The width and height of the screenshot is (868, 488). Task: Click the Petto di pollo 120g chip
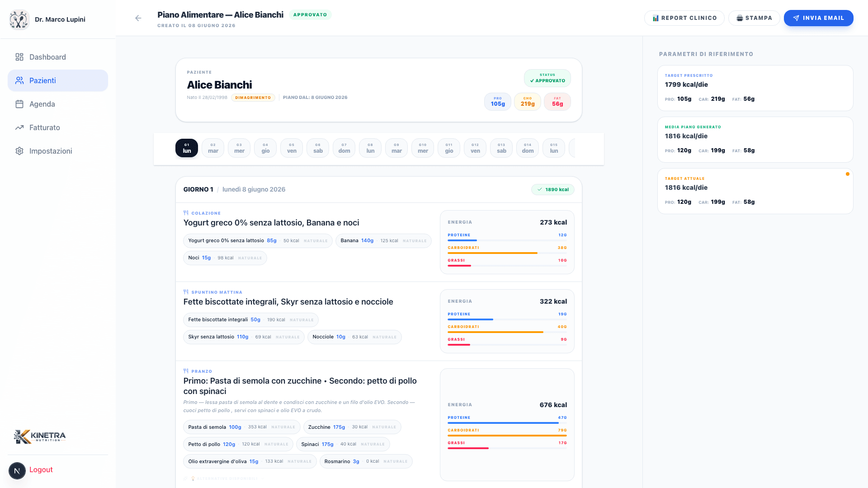(238, 445)
